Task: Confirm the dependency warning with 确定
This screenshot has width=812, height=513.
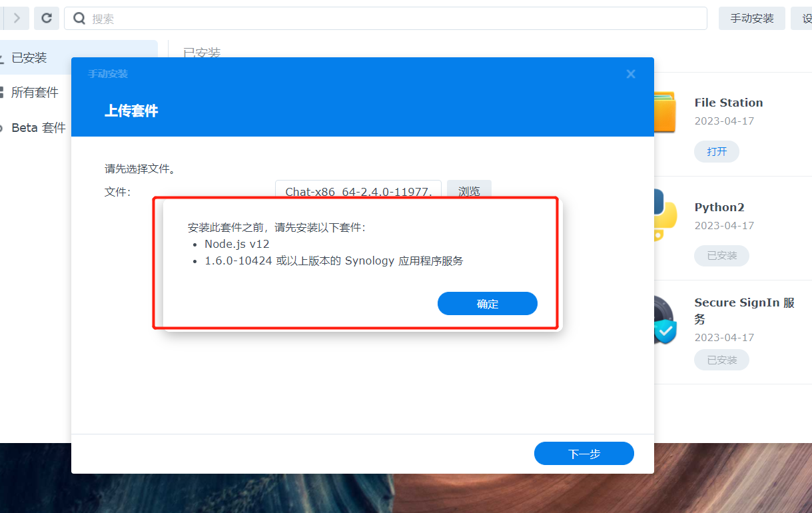Action: [x=488, y=304]
